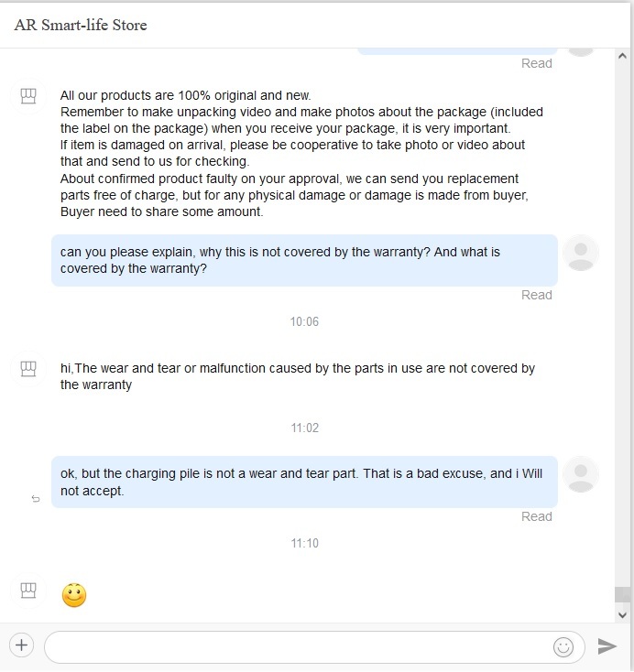Open the emoji picker smiley icon

click(x=563, y=646)
